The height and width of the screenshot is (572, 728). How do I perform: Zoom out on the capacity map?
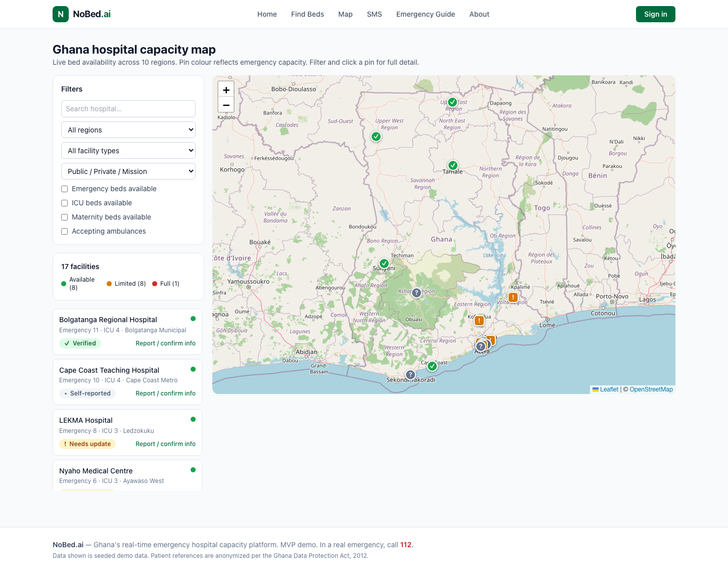point(226,105)
